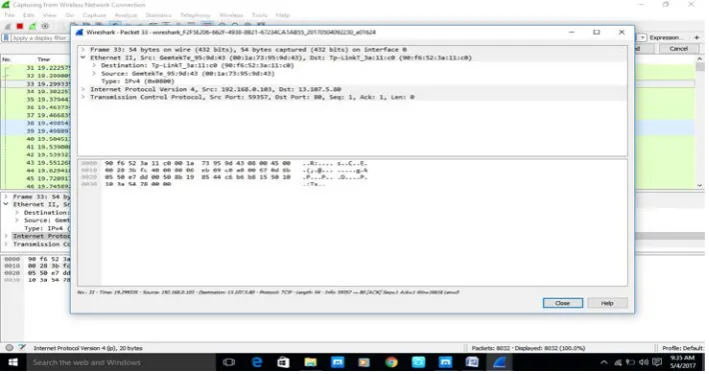The height and width of the screenshot is (374, 709).
Task: Click the grey shark fin start capture icon
Action: [7, 26]
